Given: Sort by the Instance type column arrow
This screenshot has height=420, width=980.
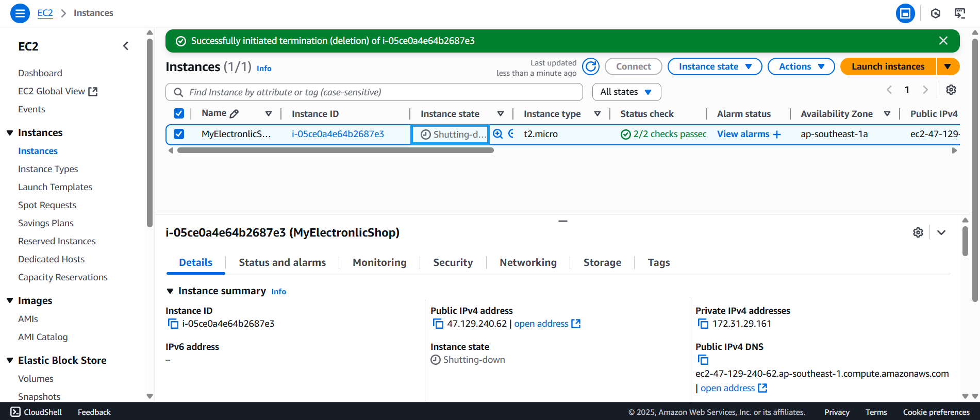Looking at the screenshot, I should (x=597, y=114).
